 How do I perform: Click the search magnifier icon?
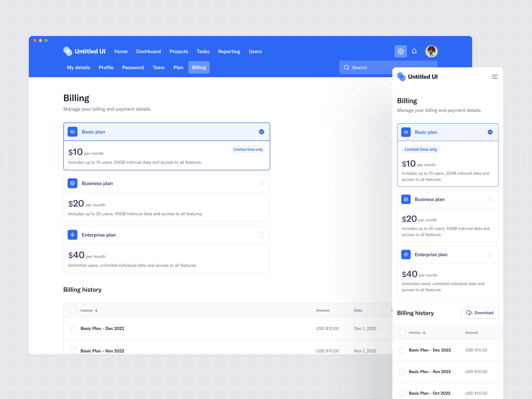(347, 67)
